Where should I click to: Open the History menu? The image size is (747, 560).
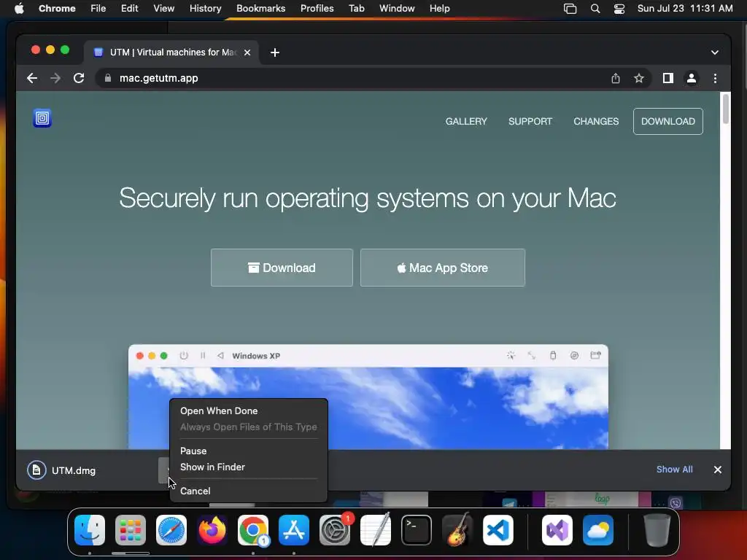tap(205, 9)
